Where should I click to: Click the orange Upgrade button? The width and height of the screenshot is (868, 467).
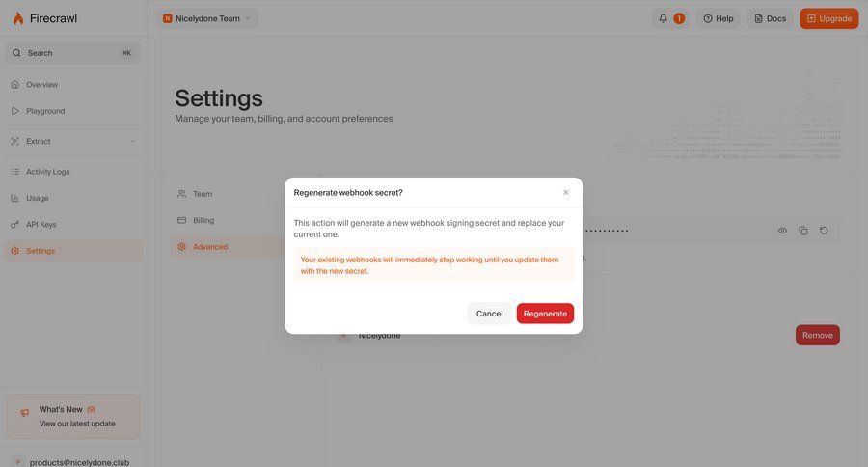828,18
